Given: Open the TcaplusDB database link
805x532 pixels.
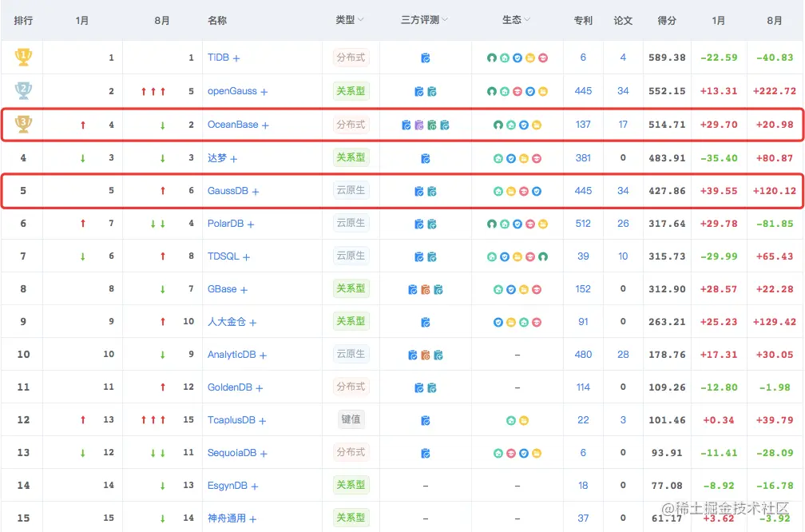Looking at the screenshot, I should (231, 419).
